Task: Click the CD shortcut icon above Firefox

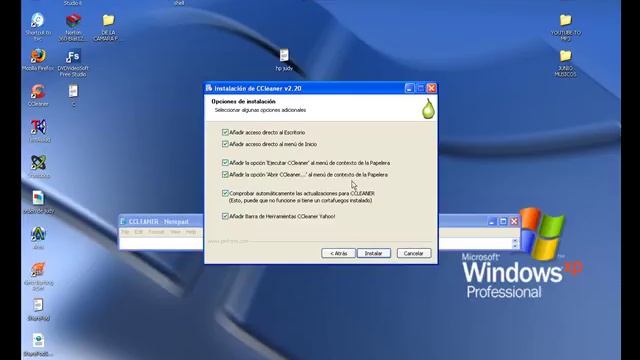Action: tap(38, 21)
